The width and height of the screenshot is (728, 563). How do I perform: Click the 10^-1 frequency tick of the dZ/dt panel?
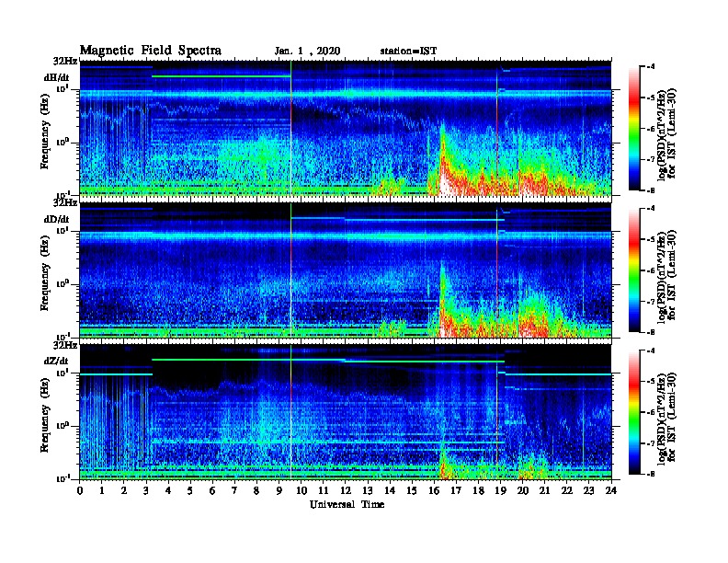pos(63,478)
